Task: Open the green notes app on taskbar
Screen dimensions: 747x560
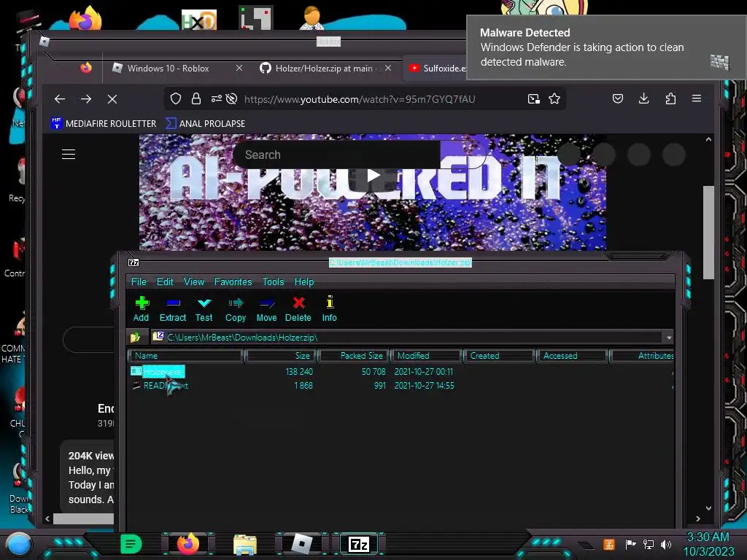Action: click(131, 544)
